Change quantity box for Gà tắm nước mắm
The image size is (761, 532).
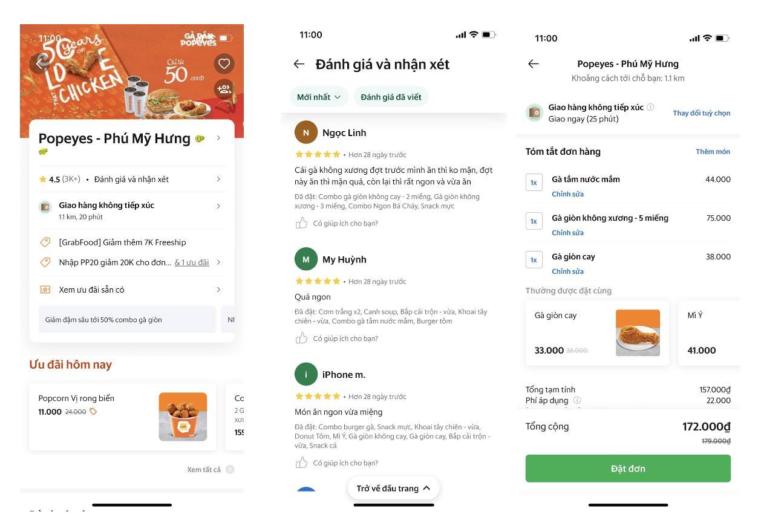point(534,183)
